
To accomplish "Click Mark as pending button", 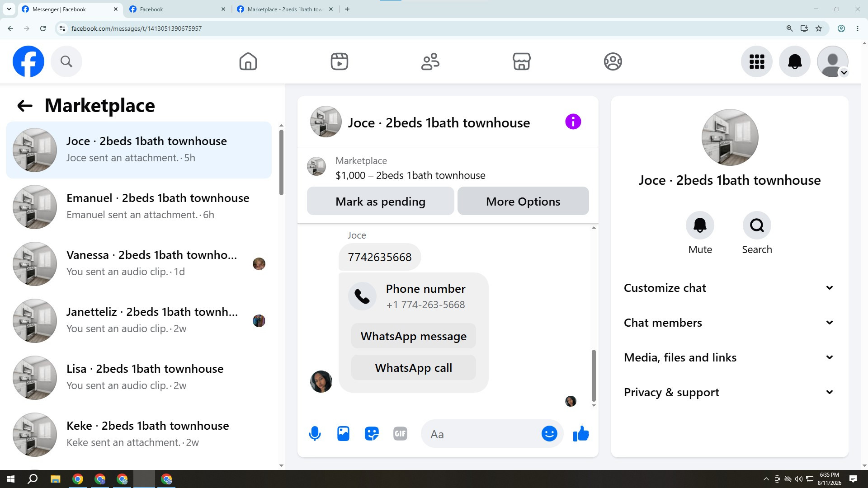I will click(381, 201).
